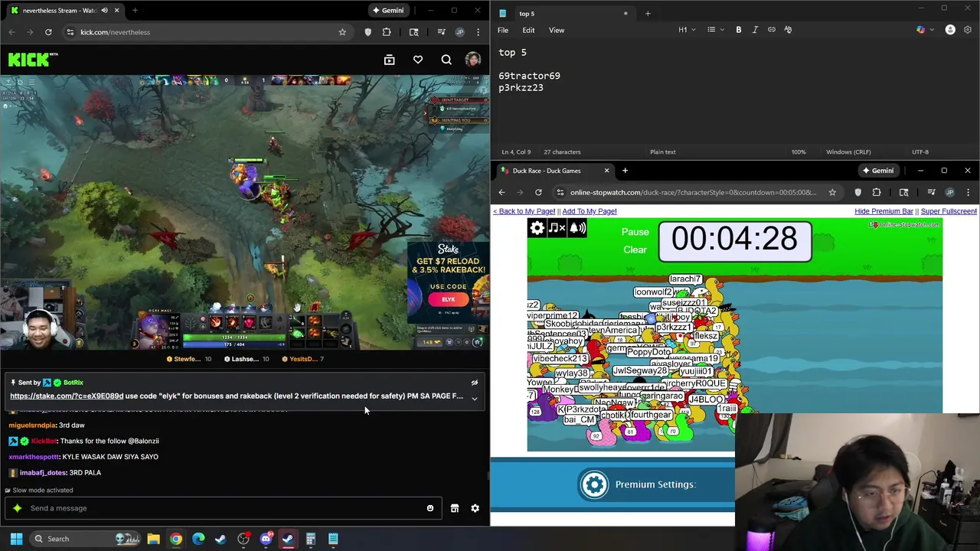
Task: Click Gemini button in Kick browser
Action: tap(387, 10)
